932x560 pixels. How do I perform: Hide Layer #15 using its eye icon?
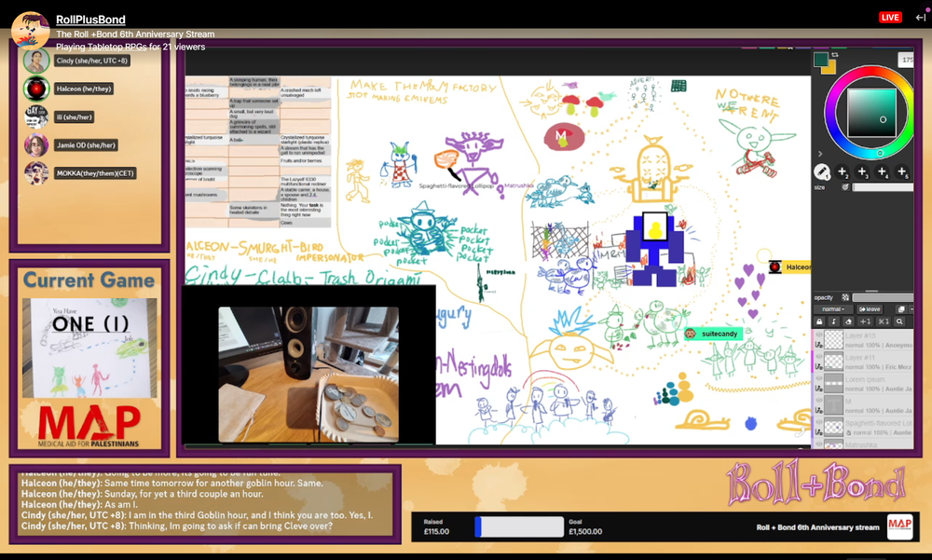818,335
